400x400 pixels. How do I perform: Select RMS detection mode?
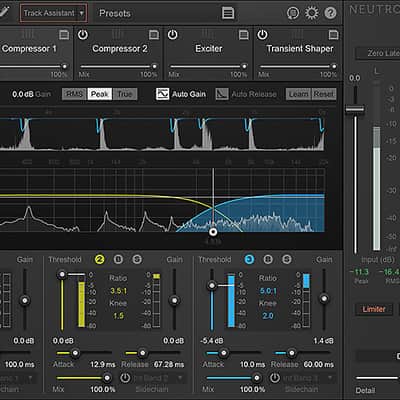74,94
